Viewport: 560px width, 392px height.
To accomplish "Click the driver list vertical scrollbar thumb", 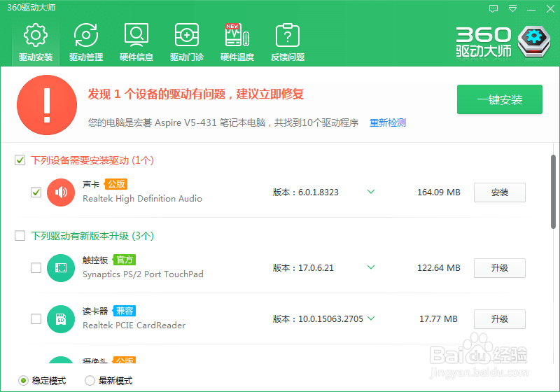I will 553,192.
